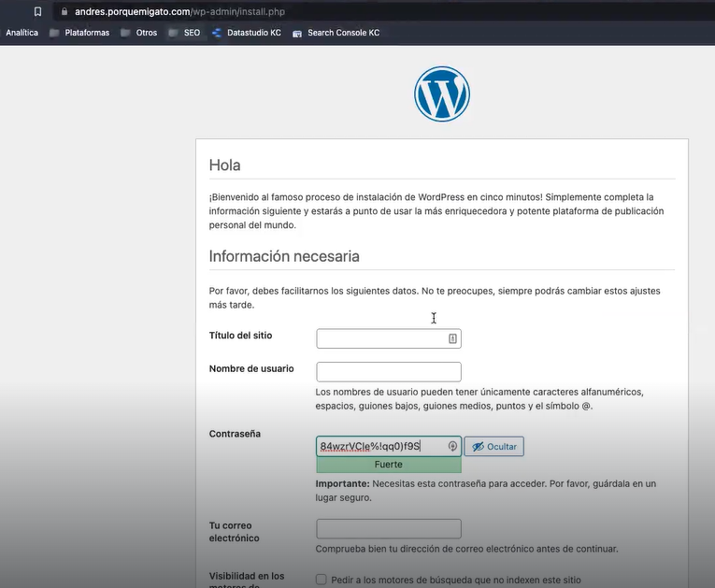
Task: Click the Nombre de usuario label
Action: coord(251,368)
